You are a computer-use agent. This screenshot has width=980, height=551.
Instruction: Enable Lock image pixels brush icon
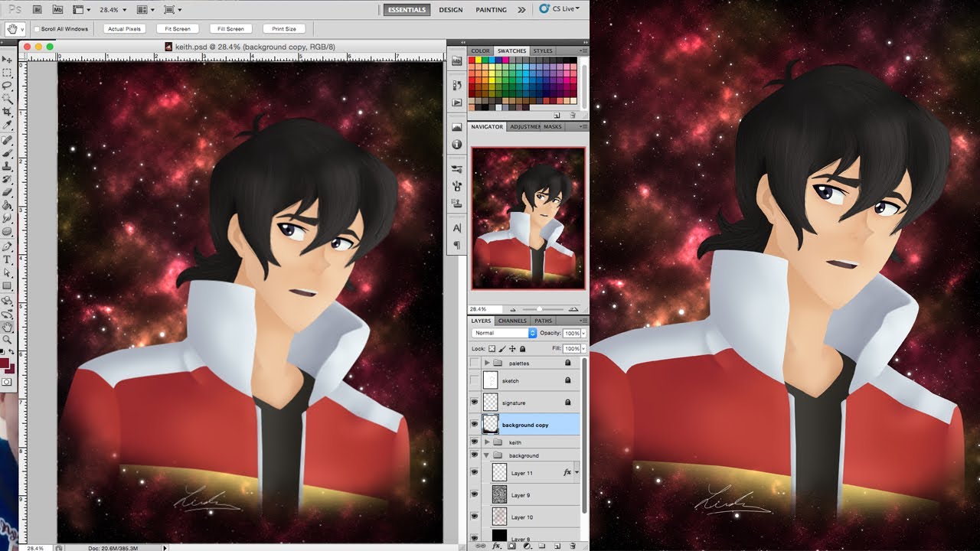pos(501,349)
